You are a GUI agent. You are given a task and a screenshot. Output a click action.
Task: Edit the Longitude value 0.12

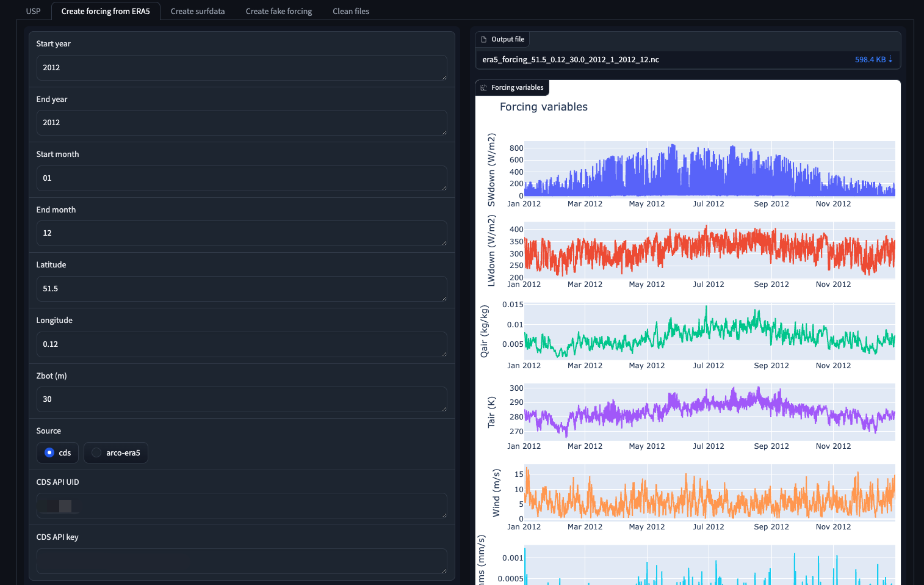(x=242, y=344)
